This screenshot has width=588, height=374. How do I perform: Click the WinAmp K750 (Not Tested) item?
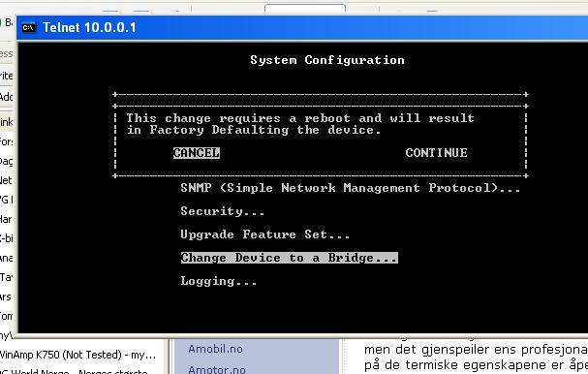coord(77,355)
